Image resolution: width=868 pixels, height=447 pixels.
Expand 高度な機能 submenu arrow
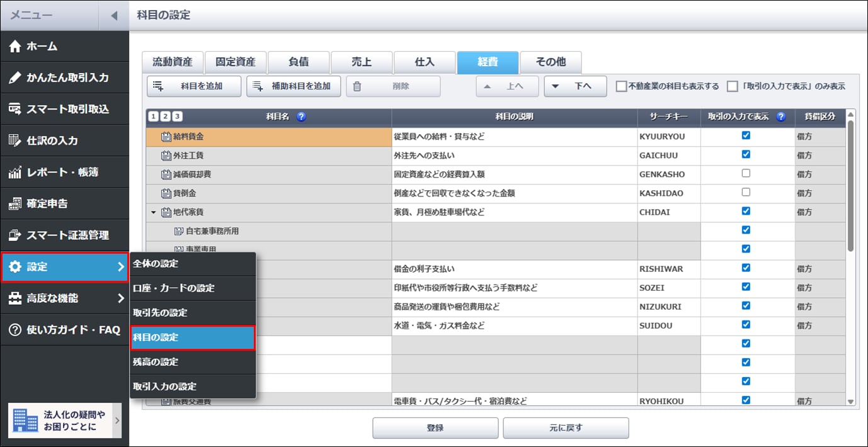click(120, 298)
